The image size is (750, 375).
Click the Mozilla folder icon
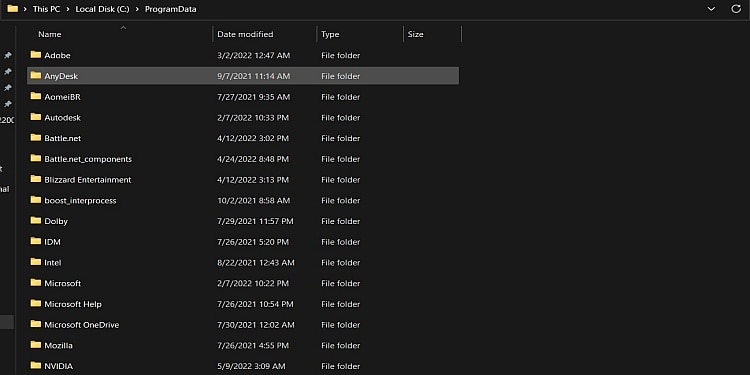pyautogui.click(x=36, y=344)
